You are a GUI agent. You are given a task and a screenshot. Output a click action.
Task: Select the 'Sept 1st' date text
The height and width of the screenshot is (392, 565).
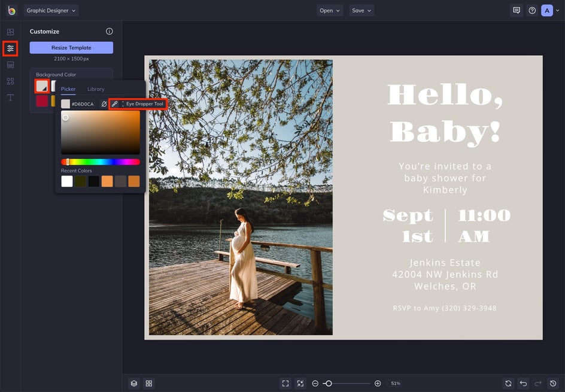[x=408, y=226]
